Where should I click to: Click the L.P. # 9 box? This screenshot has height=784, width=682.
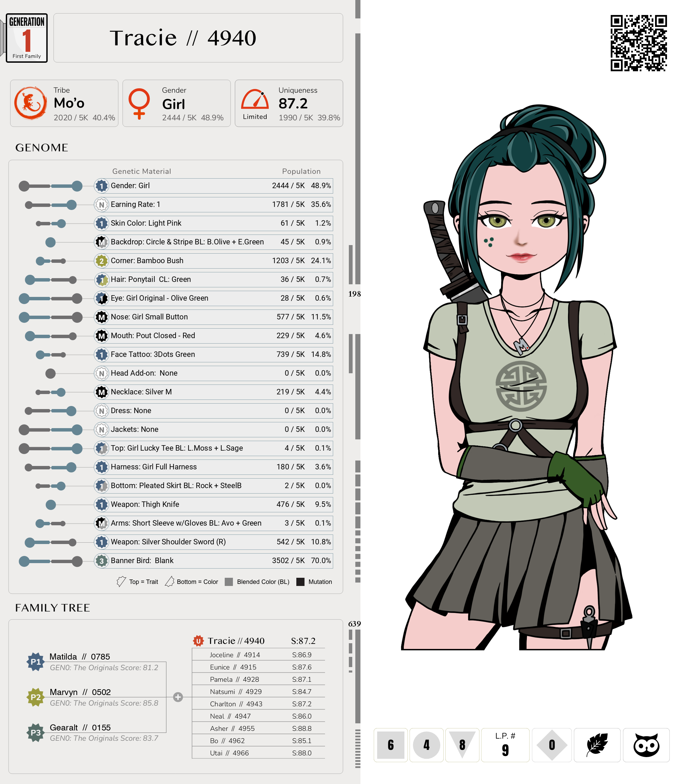[505, 744]
